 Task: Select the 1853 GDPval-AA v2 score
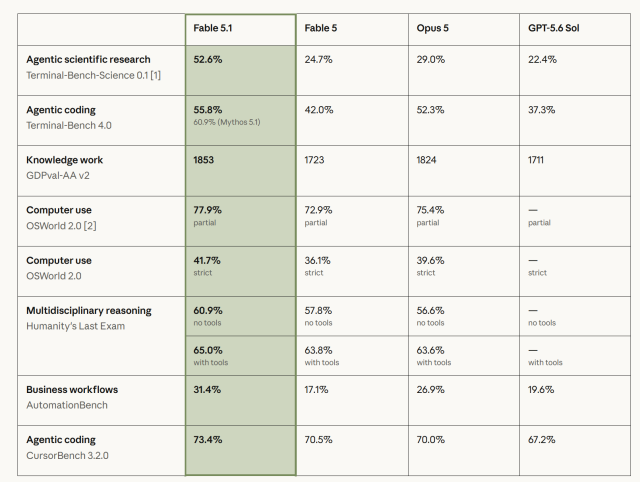[x=203, y=160]
